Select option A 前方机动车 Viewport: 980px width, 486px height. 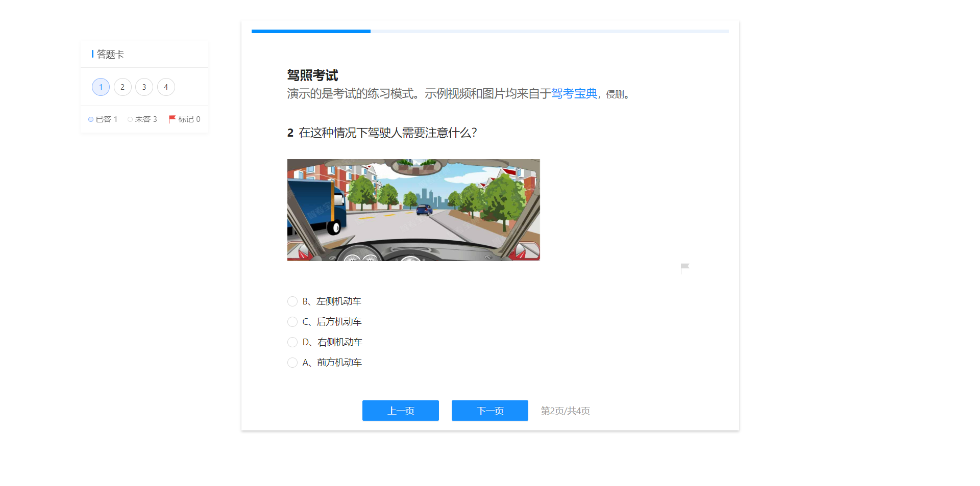(x=325, y=363)
